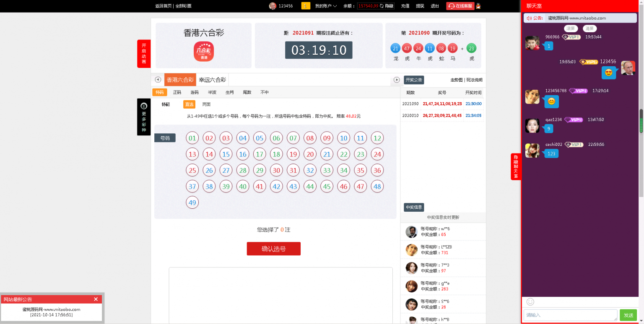Click the left arrow beside lottery tabs

click(x=158, y=80)
